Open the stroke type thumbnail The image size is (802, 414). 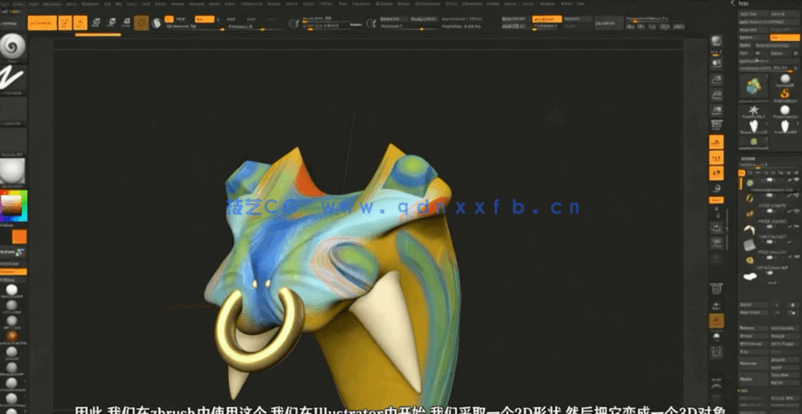[x=13, y=78]
